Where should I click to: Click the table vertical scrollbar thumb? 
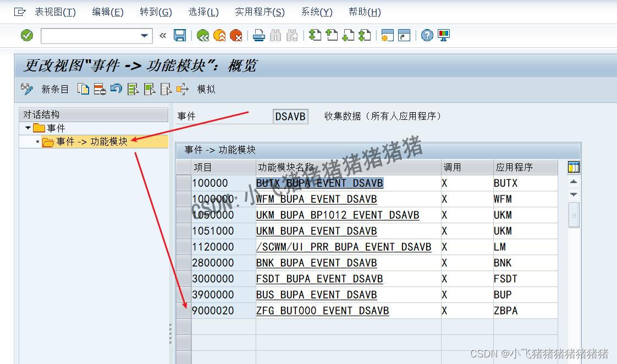[x=574, y=215]
